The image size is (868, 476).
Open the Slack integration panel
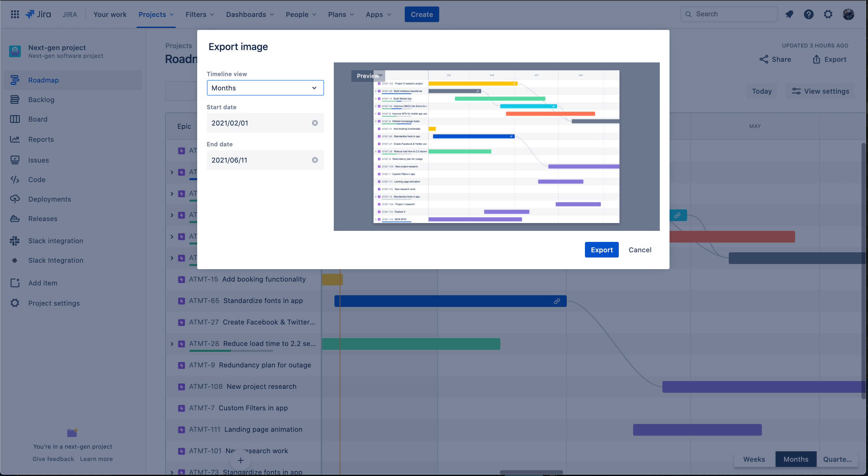click(x=55, y=240)
